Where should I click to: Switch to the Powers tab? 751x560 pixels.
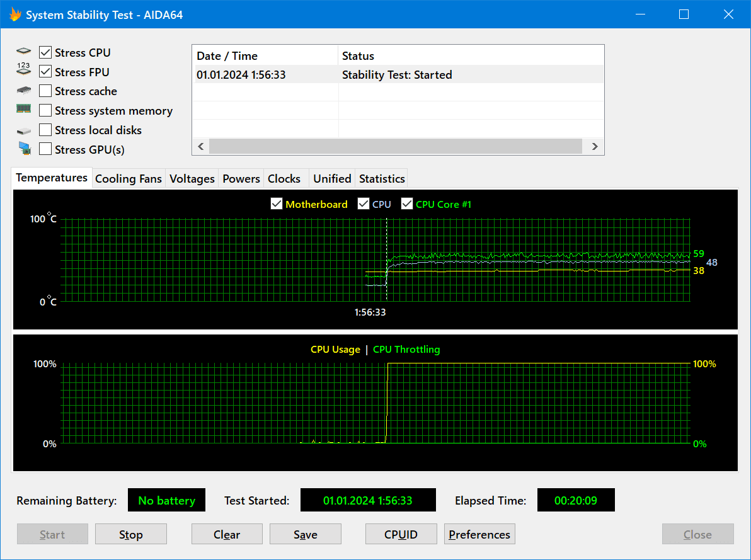point(241,179)
